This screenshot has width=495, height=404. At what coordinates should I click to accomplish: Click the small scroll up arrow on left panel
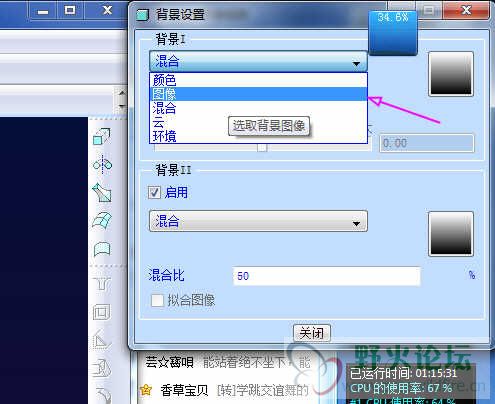122,93
